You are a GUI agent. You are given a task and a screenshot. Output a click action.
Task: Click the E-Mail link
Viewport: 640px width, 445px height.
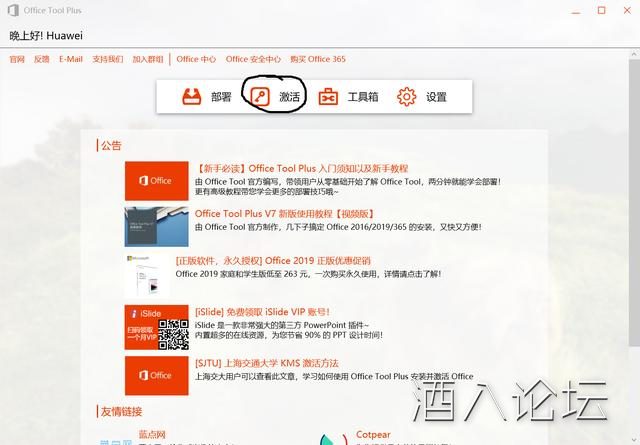(x=71, y=59)
